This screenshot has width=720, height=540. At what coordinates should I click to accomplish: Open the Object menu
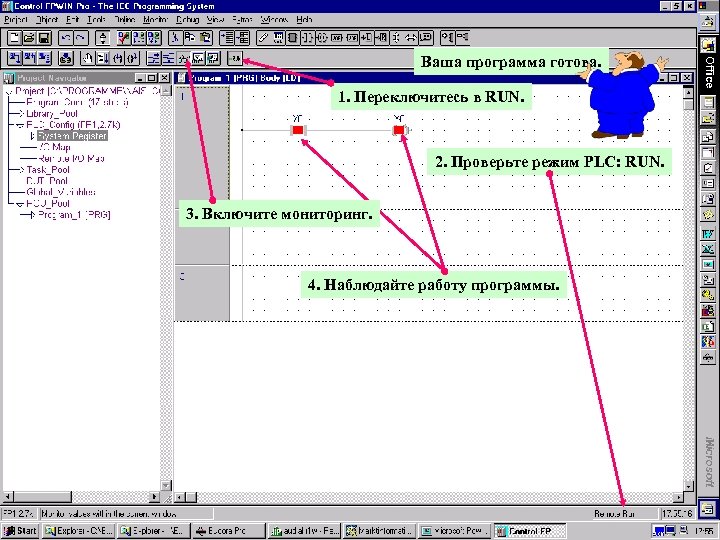pos(46,20)
